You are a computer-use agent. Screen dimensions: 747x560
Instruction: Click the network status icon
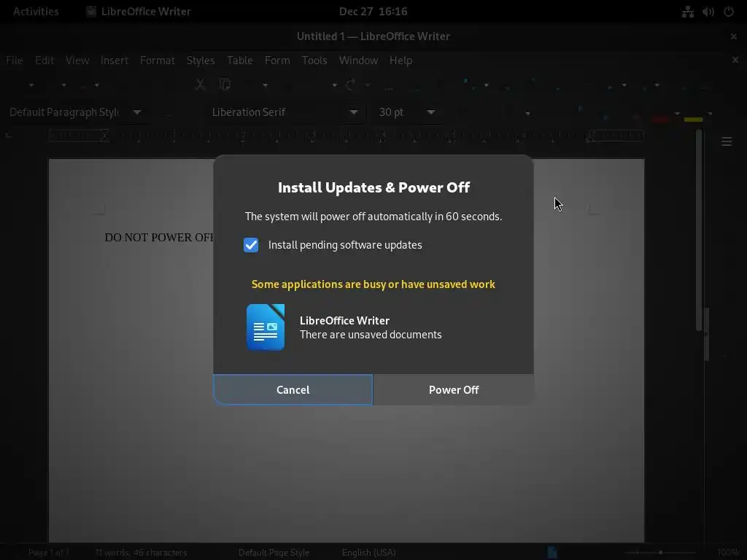(x=687, y=12)
